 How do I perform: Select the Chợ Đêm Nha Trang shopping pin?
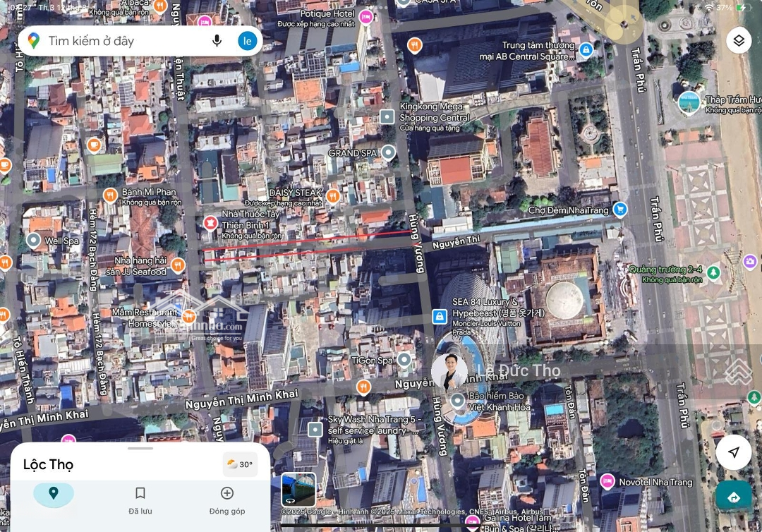click(620, 210)
